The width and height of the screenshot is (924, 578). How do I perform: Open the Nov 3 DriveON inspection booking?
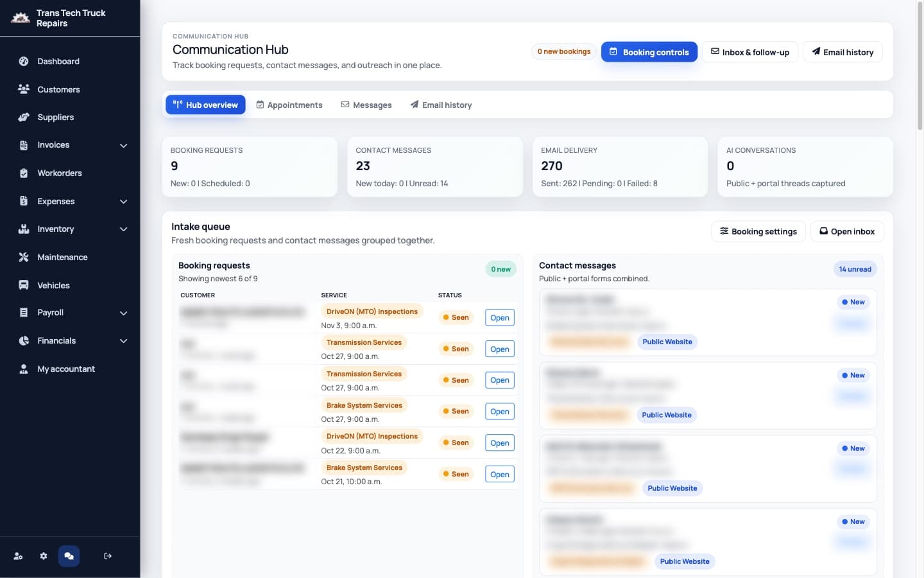500,318
